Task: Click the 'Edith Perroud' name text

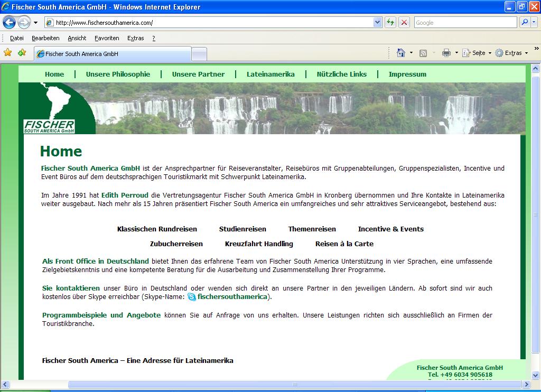Action: [x=125, y=195]
